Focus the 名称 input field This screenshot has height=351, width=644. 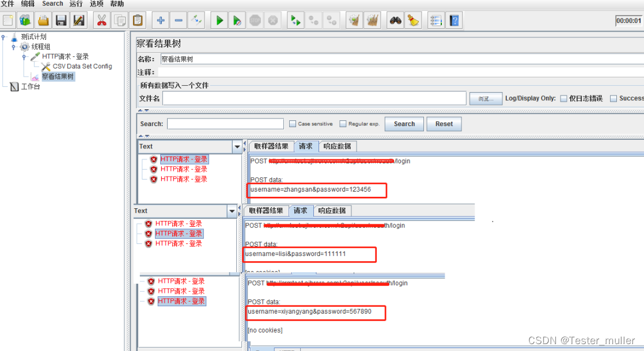[402, 59]
